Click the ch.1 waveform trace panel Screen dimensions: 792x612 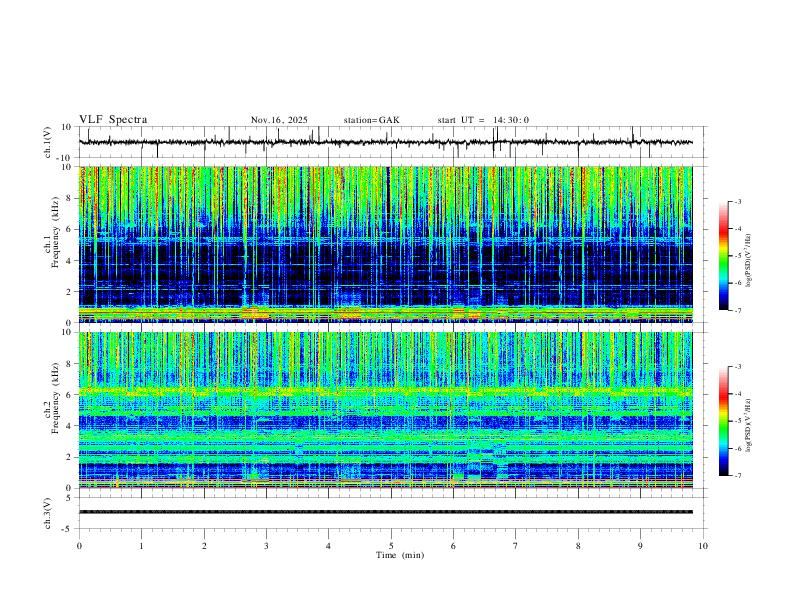click(393, 142)
